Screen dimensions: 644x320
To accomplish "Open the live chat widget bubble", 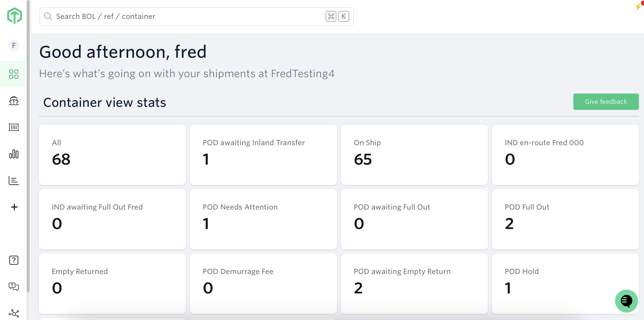I will 626,301.
